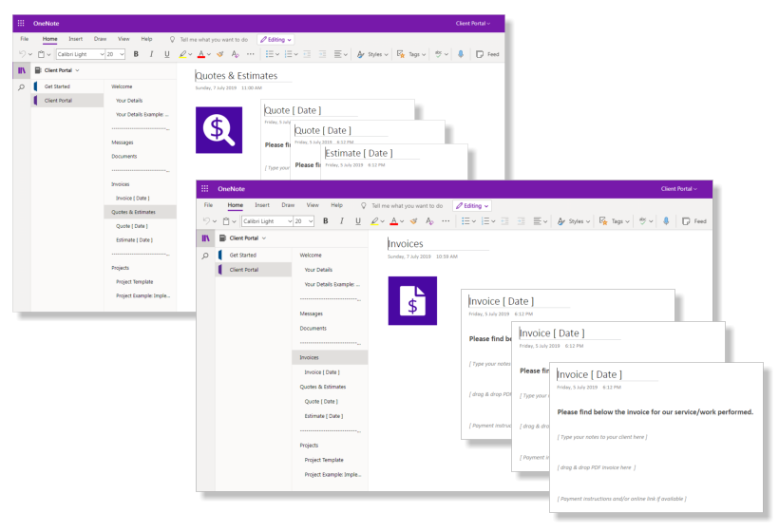The image size is (779, 532).
Task: Open the Tags dropdown in the front window
Action: [x=615, y=221]
